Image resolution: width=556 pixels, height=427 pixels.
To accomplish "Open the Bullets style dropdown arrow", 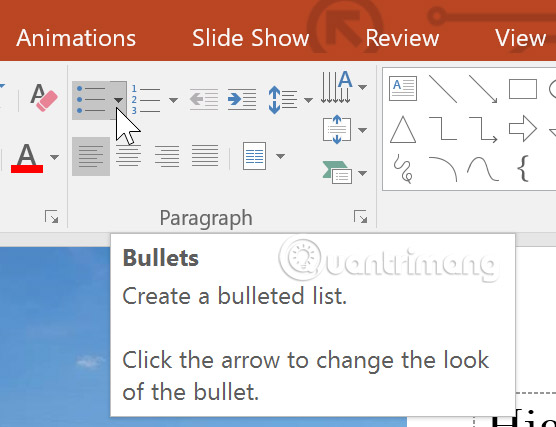I will [118, 100].
